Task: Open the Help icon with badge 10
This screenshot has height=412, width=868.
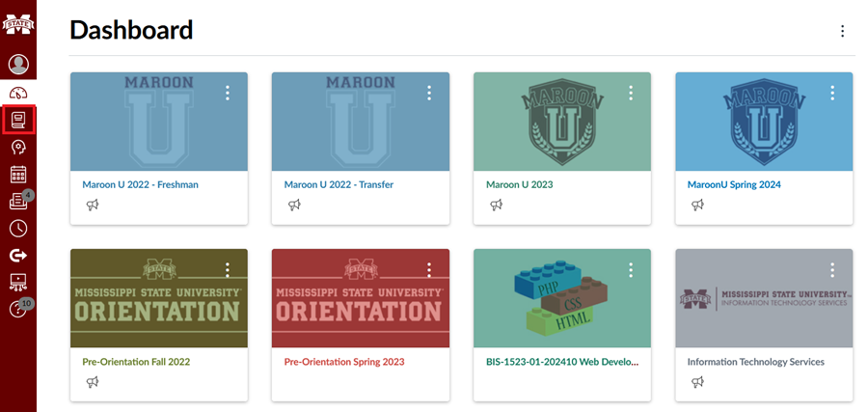Action: point(20,308)
